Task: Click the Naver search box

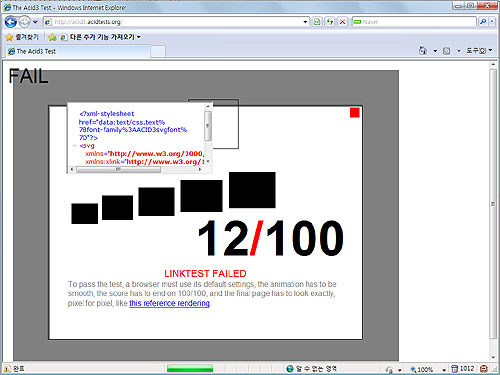Action: (x=414, y=22)
